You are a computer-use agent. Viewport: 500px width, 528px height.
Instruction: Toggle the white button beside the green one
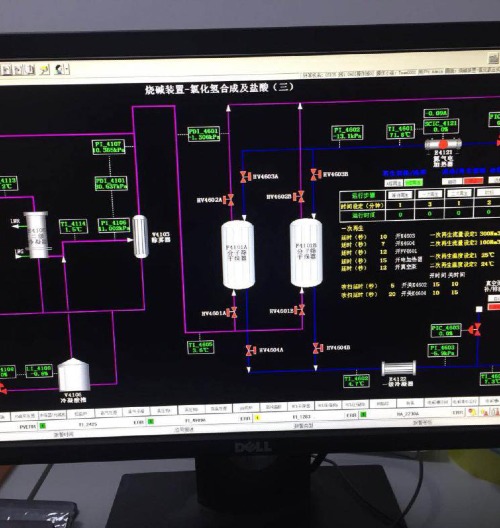coord(394,183)
